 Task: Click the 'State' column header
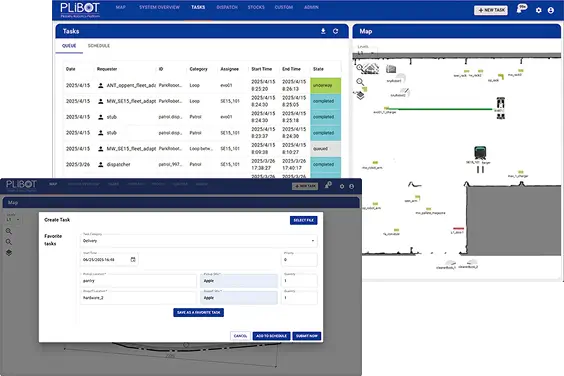point(318,69)
